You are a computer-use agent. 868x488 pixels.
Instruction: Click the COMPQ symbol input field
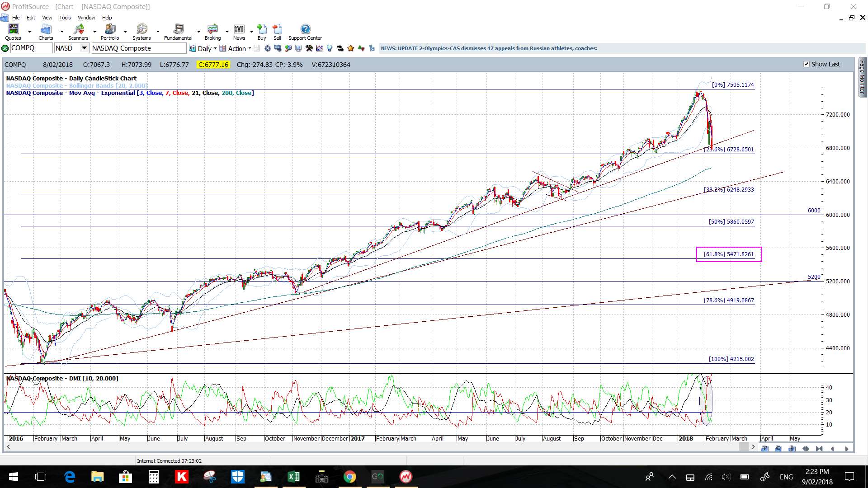(31, 48)
